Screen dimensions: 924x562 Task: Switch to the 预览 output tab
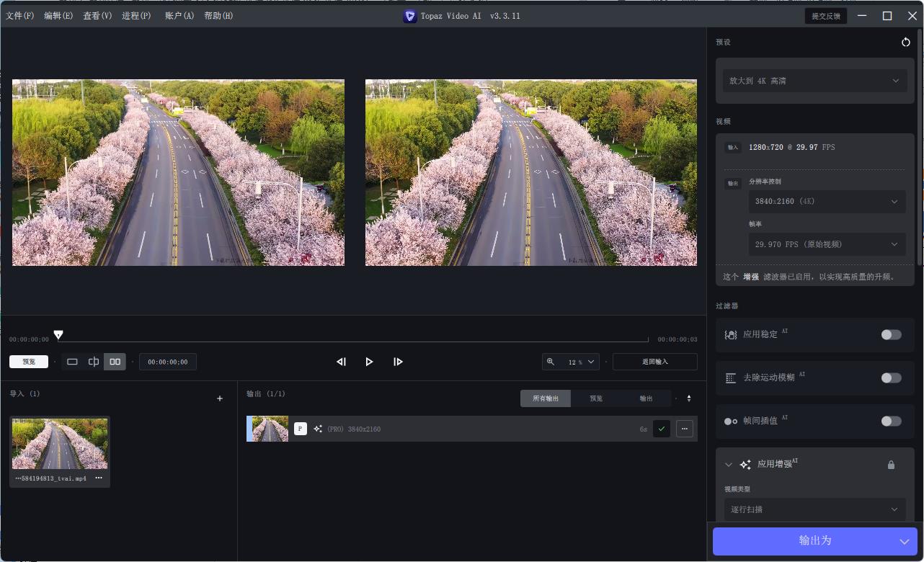pos(596,398)
